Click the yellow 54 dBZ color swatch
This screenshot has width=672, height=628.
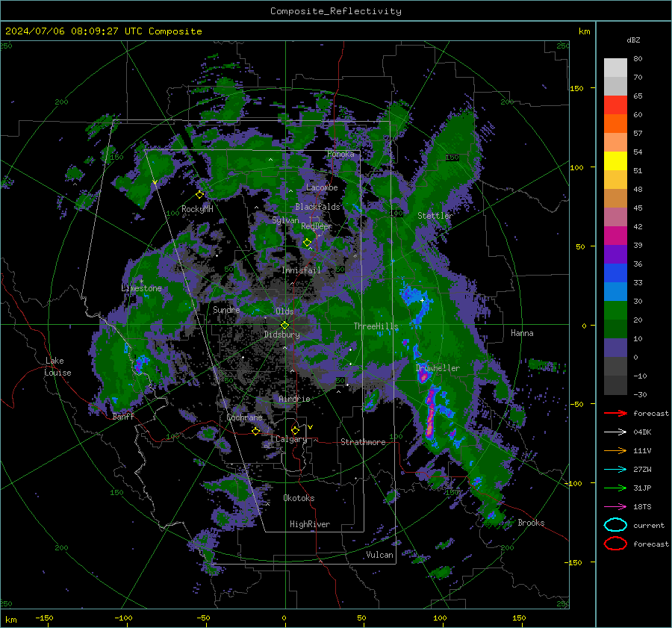click(x=615, y=161)
